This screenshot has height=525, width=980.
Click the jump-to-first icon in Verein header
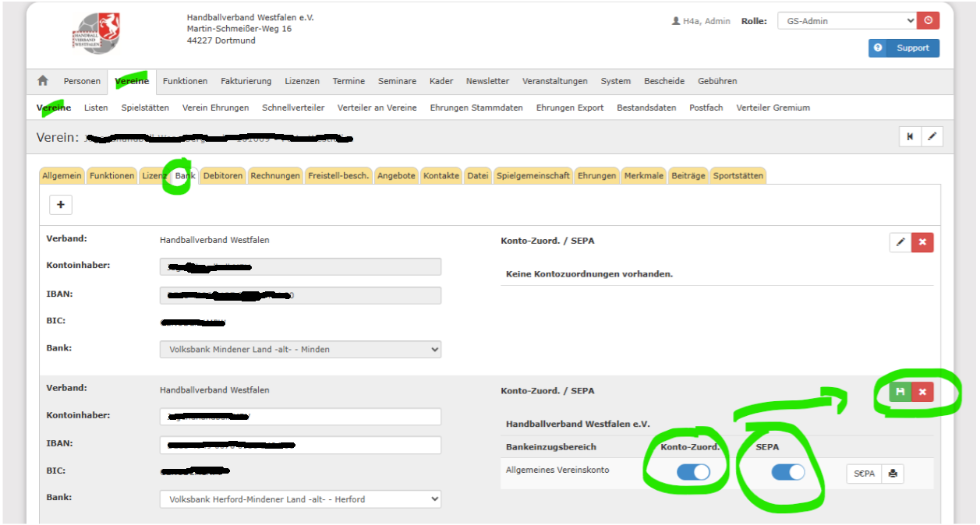point(910,137)
